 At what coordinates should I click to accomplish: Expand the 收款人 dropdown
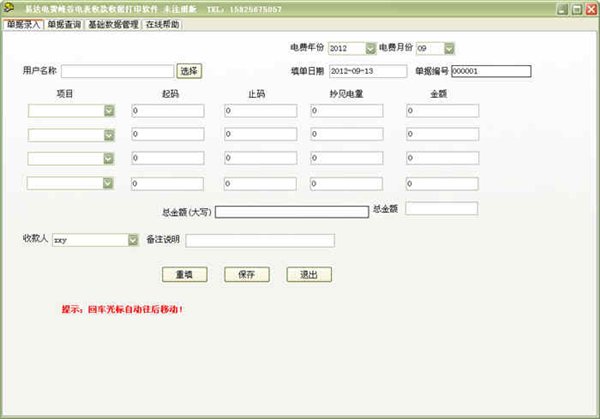pos(133,240)
